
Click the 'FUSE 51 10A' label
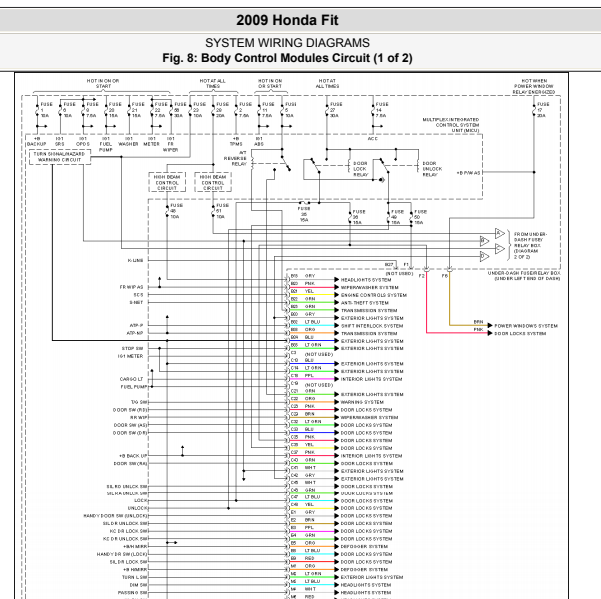tap(222, 211)
